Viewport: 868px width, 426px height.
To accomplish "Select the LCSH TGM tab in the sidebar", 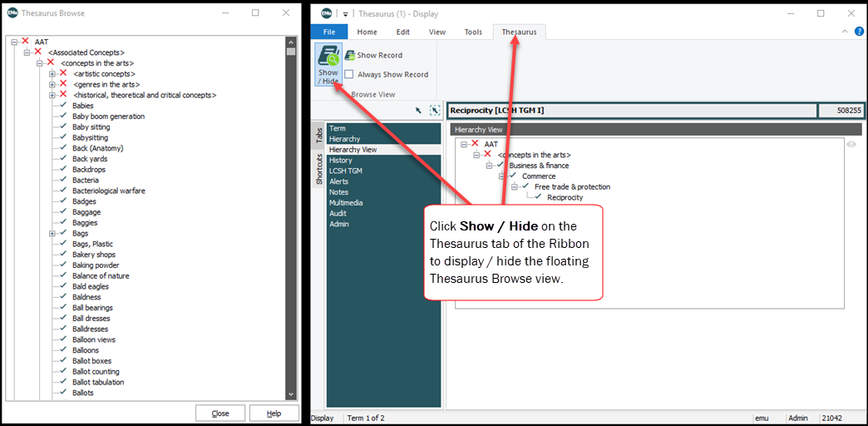I will 345,171.
